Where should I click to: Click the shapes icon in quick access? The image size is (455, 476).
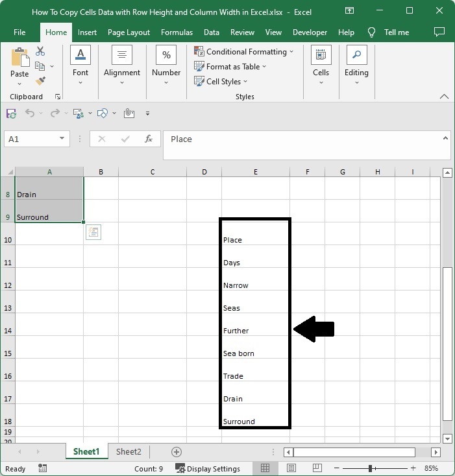[103, 113]
